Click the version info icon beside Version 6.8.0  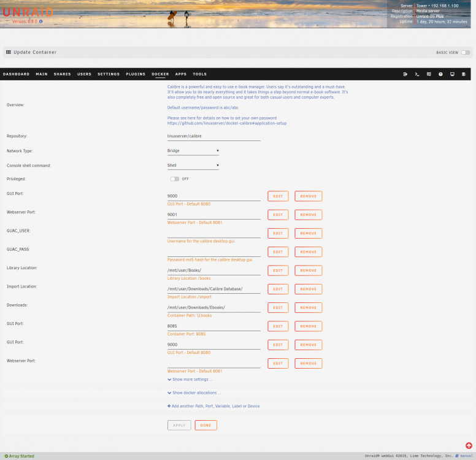(x=40, y=21)
